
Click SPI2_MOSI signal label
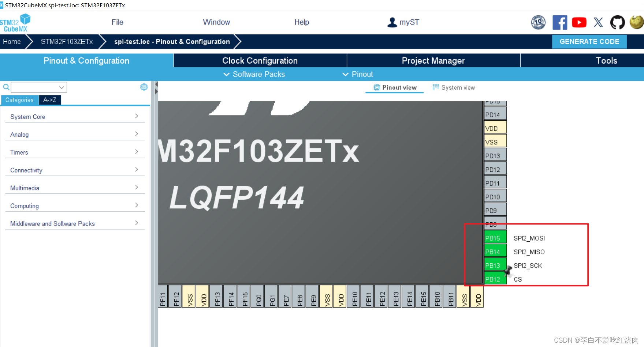(529, 238)
